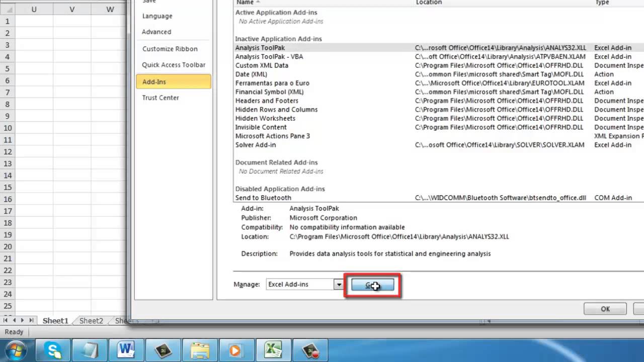This screenshot has width=644, height=362.
Task: Select the Add-Ins category in sidebar
Action: 174,81
